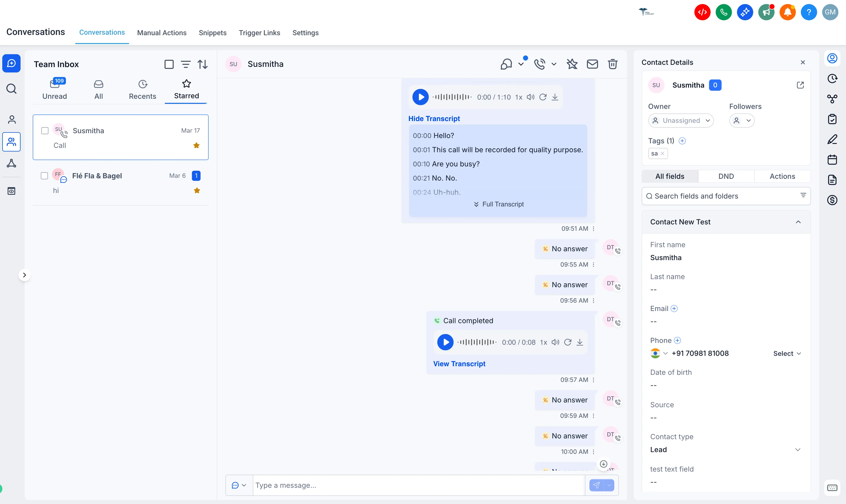The height and width of the screenshot is (504, 846).
Task: Toggle select-all checkbox in Team Inbox
Action: pos(169,64)
